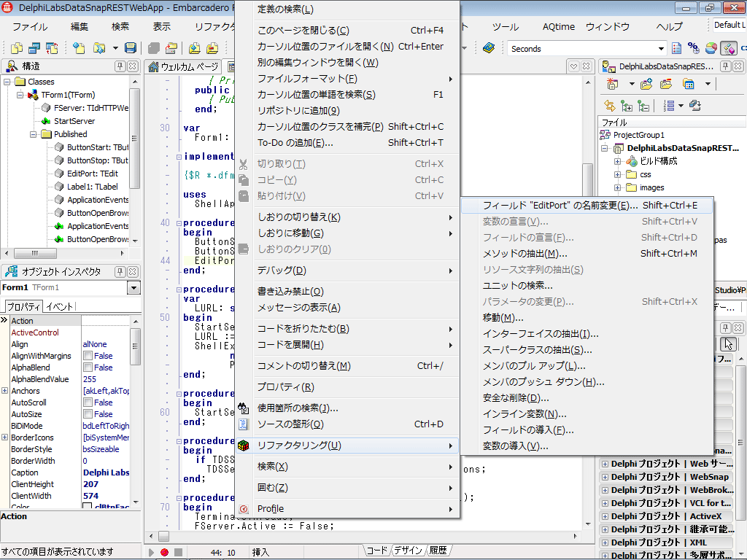The image size is (747, 560).
Task: Click the Caption property value field
Action: [x=106, y=472]
